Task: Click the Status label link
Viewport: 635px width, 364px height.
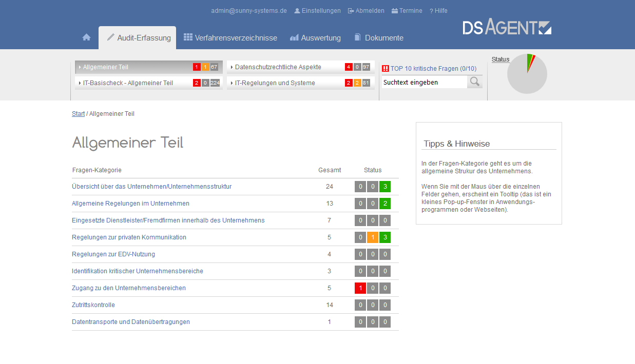Action: point(501,59)
